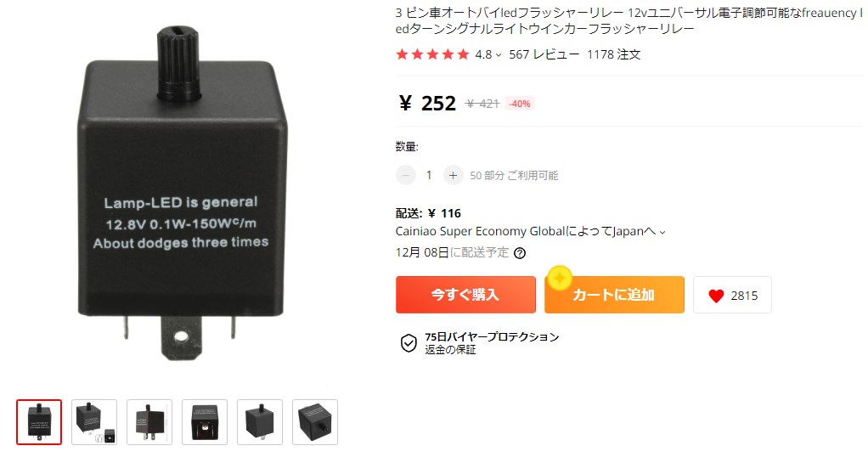Click the カートに追加 add to cart button

tap(614, 295)
